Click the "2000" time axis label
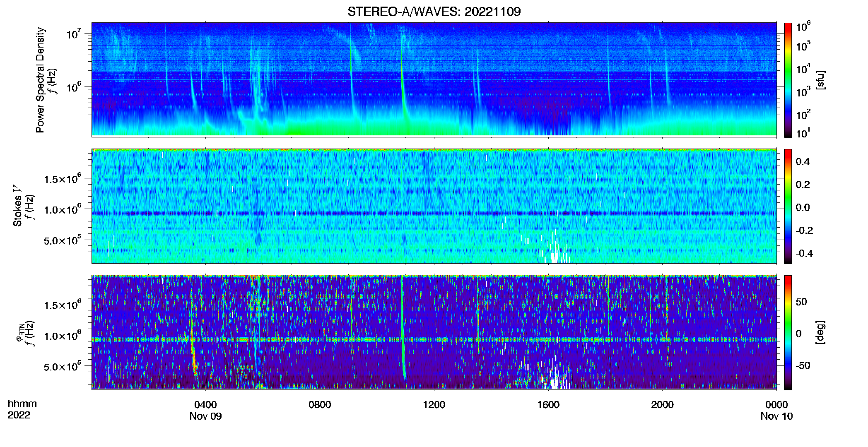The height and width of the screenshot is (447, 868). tap(662, 405)
